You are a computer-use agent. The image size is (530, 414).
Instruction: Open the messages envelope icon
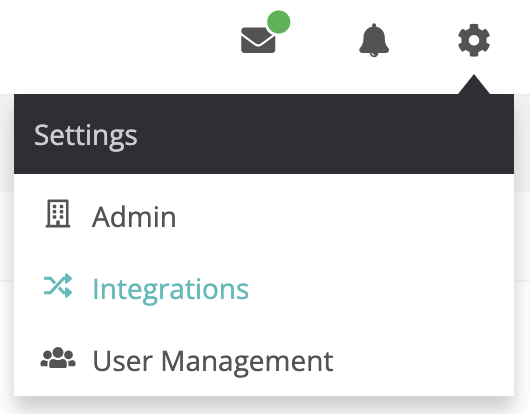pos(258,40)
